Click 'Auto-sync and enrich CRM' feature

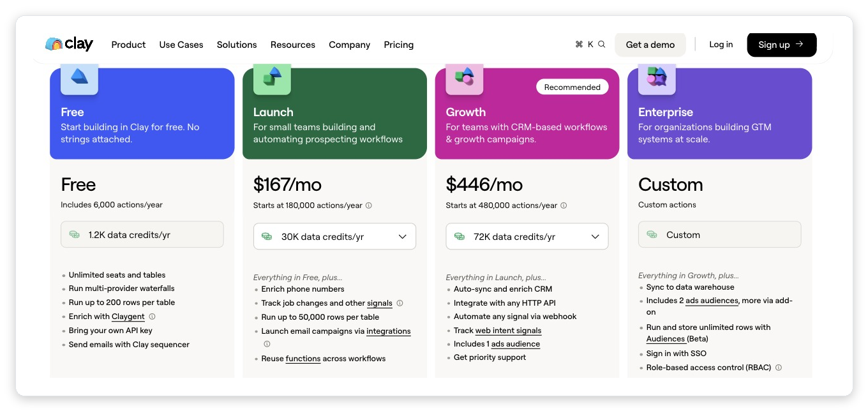[503, 289]
